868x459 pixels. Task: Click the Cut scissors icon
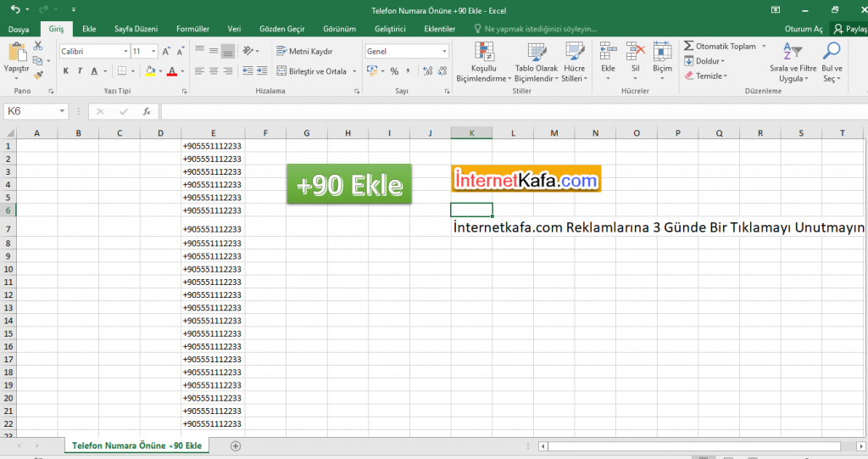click(x=37, y=46)
